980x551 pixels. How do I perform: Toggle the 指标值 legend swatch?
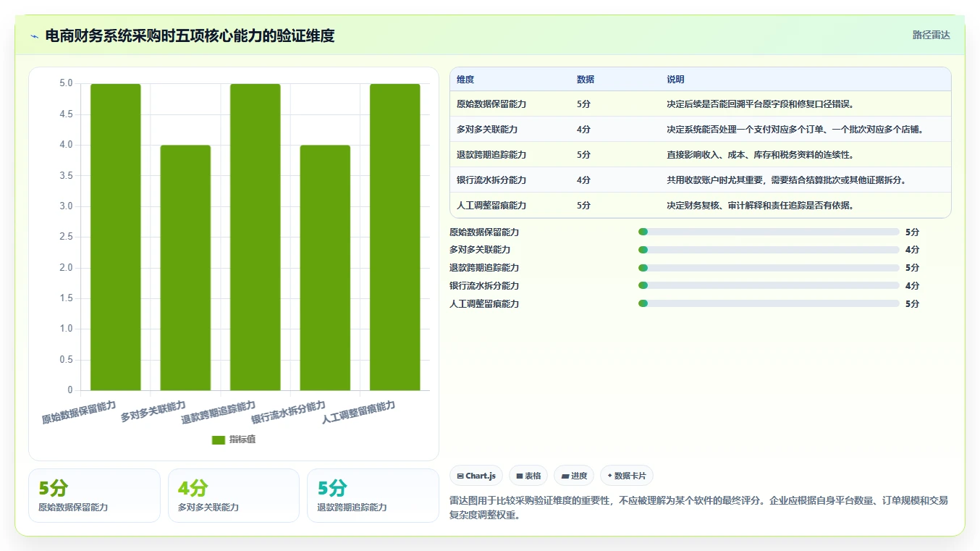219,439
